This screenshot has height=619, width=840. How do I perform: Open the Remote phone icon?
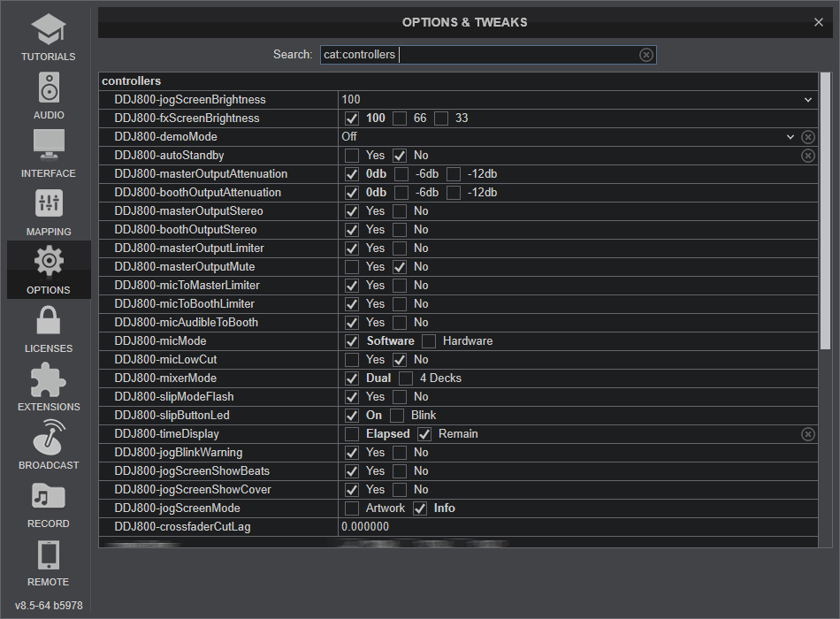[x=49, y=554]
